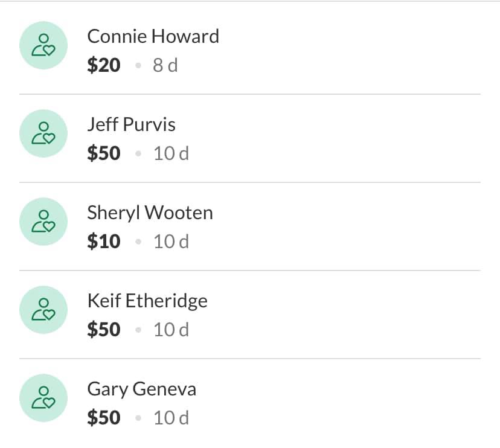
Task: Click the donor icon beside Keif Etheridge
Action: pyautogui.click(x=42, y=309)
